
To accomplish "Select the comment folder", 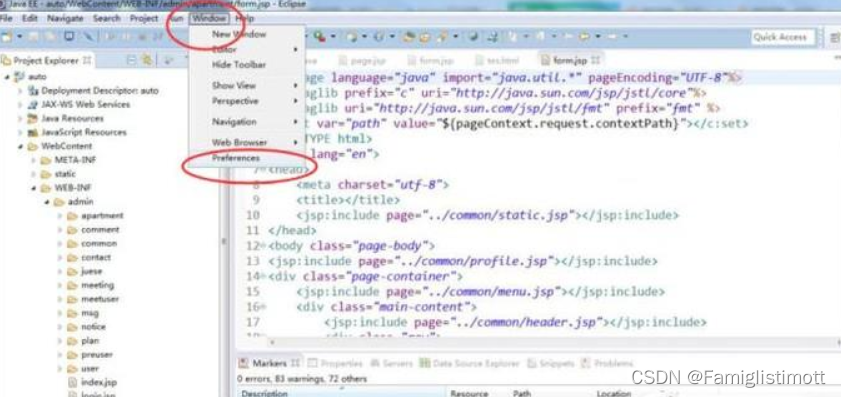I will point(100,230).
